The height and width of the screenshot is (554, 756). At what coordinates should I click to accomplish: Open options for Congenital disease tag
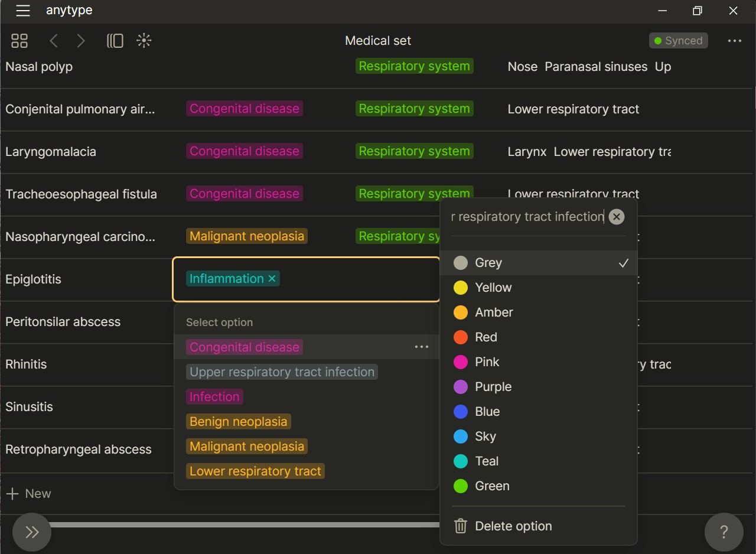[x=421, y=347]
